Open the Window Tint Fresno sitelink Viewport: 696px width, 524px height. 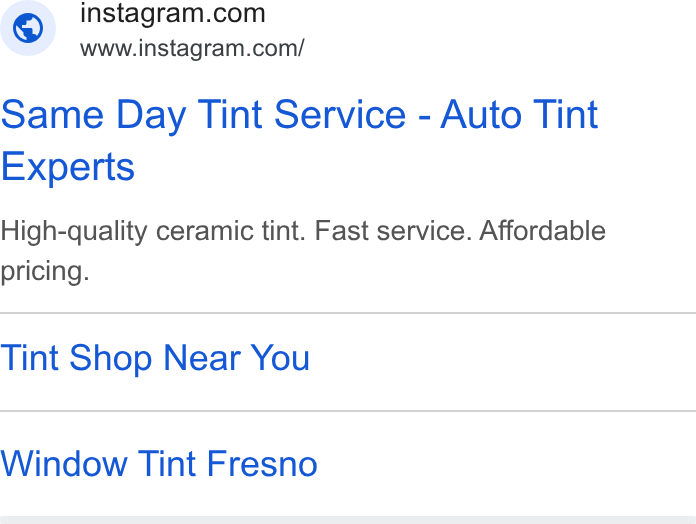pyautogui.click(x=159, y=464)
